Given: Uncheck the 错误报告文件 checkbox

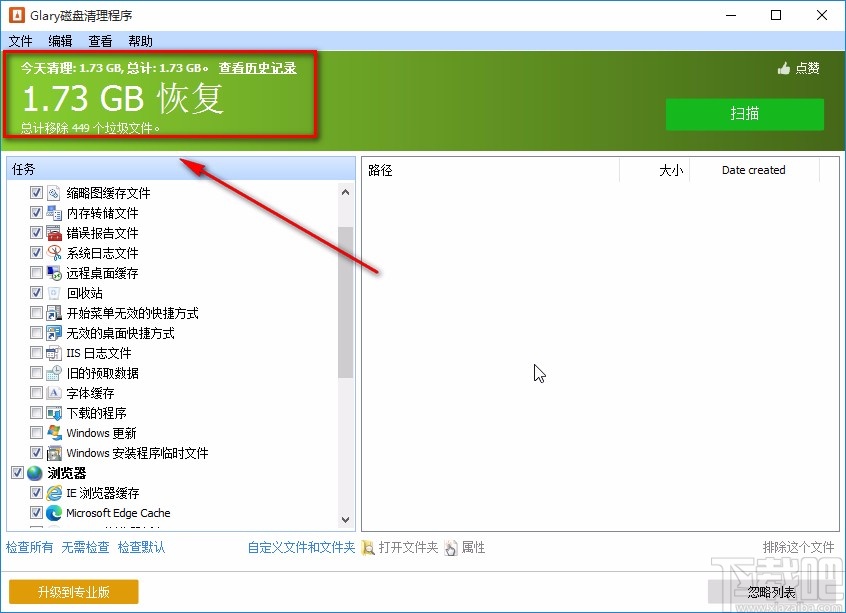Looking at the screenshot, I should point(36,233).
